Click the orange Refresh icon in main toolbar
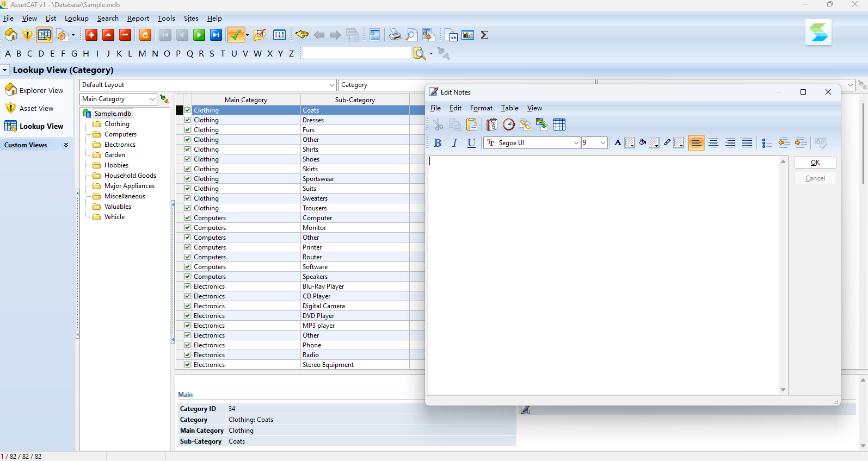This screenshot has width=868, height=461. pyautogui.click(x=145, y=35)
